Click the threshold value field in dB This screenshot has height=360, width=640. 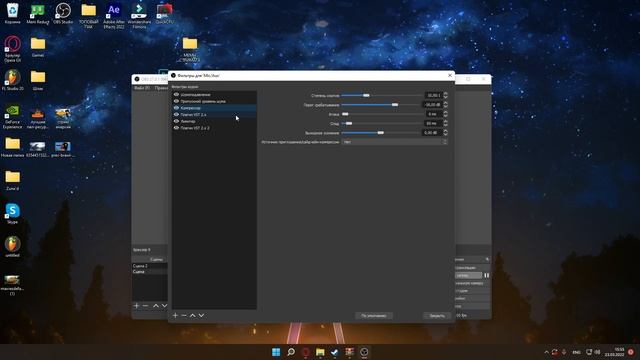tap(433, 105)
